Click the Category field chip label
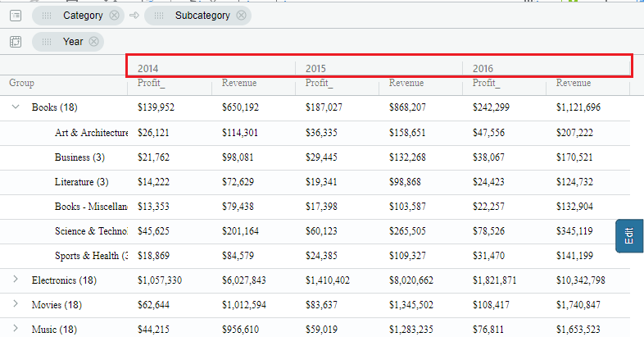 (x=83, y=16)
